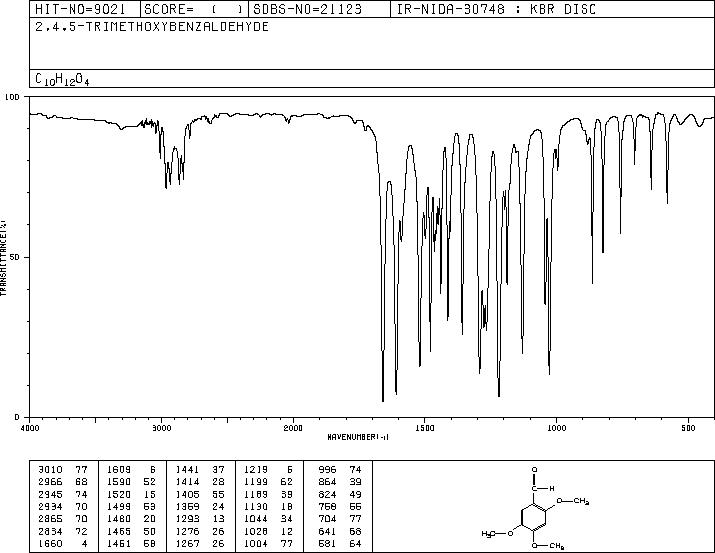The image size is (715, 553).
Task: Select the 641 peak entry in table
Action: click(340, 532)
